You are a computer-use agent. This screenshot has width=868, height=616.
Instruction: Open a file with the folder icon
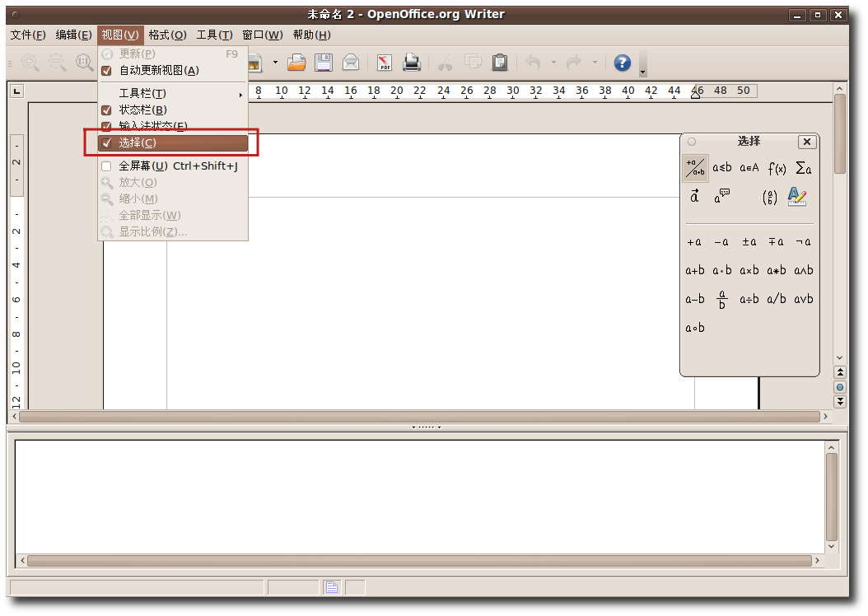(296, 63)
